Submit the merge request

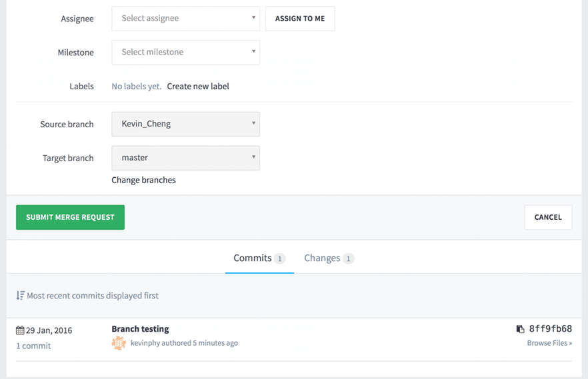coord(70,217)
